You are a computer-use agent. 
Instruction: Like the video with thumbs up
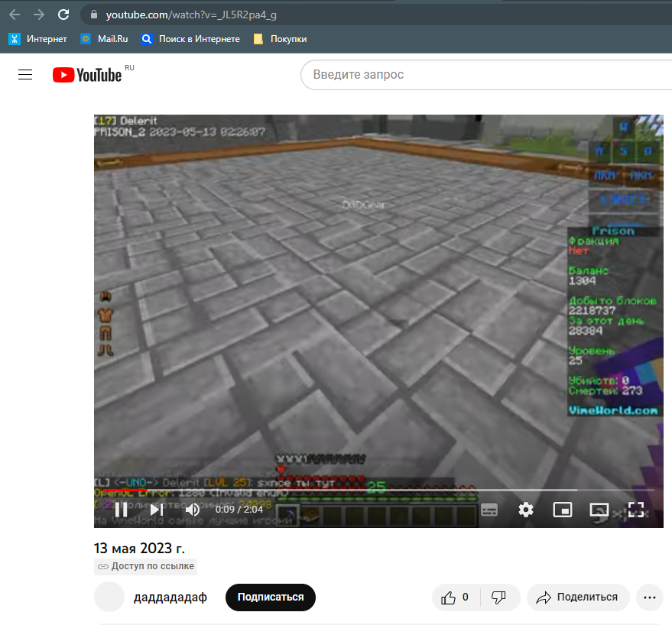pos(456,597)
